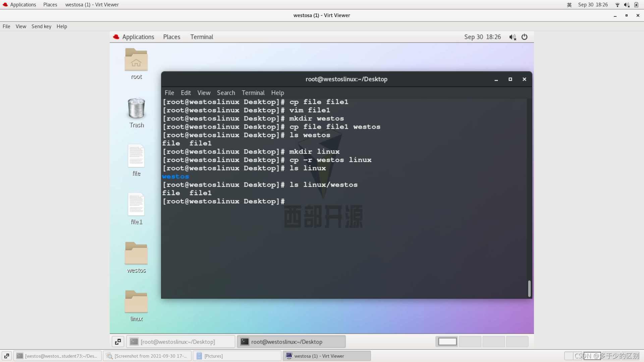Click the guest power icon
Image resolution: width=644 pixels, height=362 pixels.
pos(524,37)
